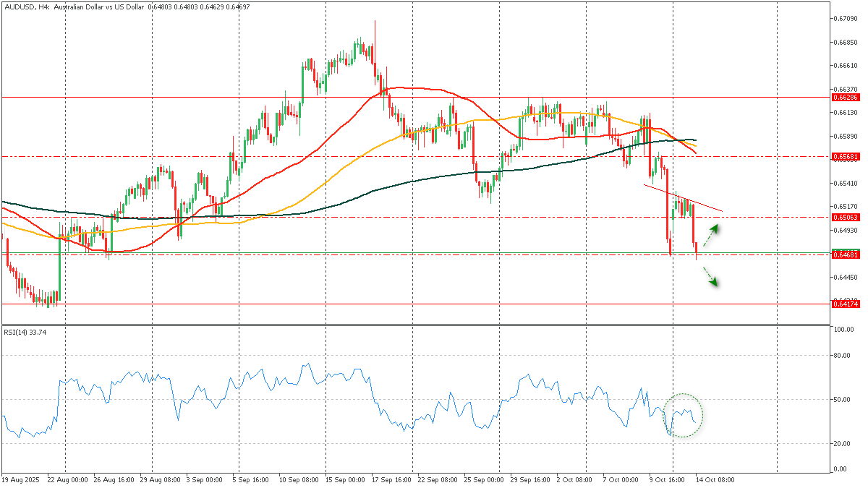
Task: Select the 14 Oct 08:00 date label
Action: coord(715,479)
